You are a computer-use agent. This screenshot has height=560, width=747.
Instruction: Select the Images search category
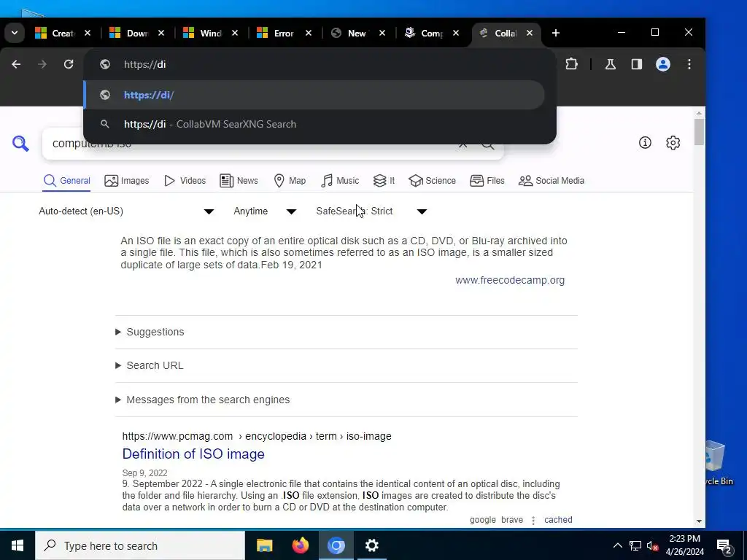127,181
